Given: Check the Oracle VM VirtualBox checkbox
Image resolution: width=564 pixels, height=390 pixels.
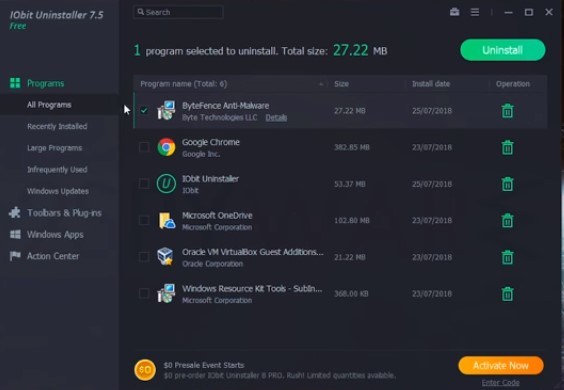Looking at the screenshot, I should click(x=144, y=257).
